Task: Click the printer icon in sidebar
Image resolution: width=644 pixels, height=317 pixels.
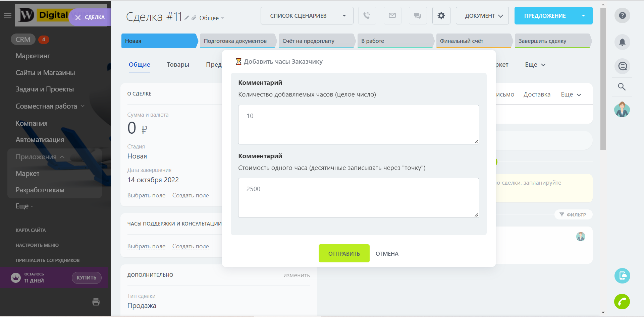Action: [x=96, y=302]
